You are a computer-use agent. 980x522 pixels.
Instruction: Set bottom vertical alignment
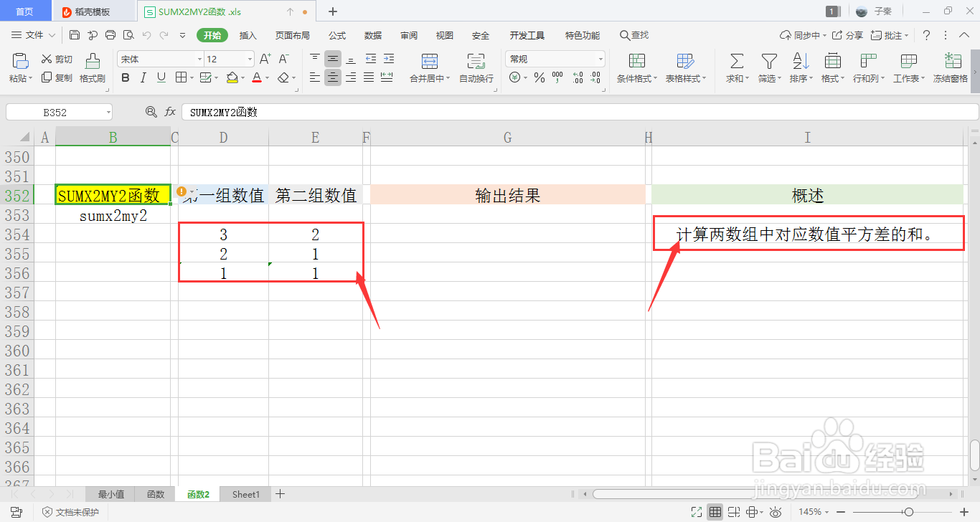(x=351, y=60)
